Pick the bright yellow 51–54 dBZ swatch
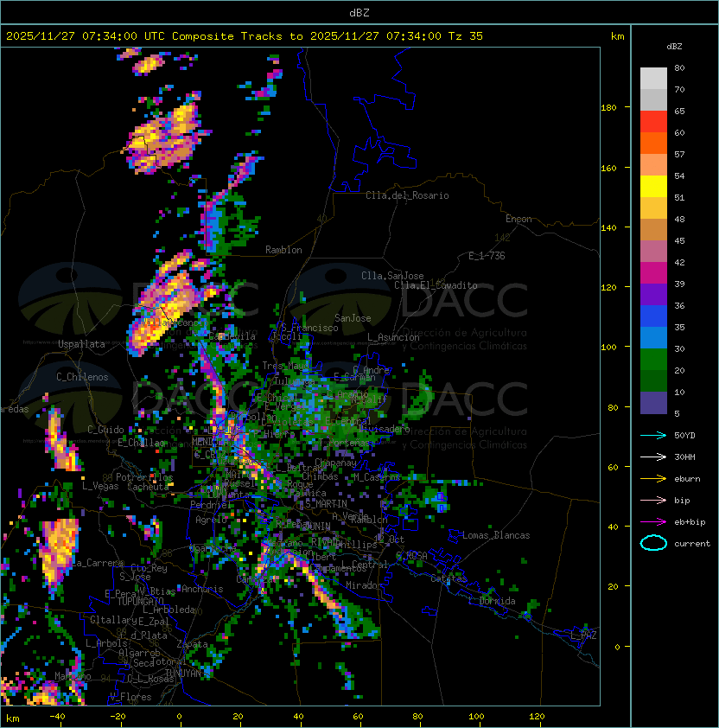The image size is (719, 728). pyautogui.click(x=653, y=187)
